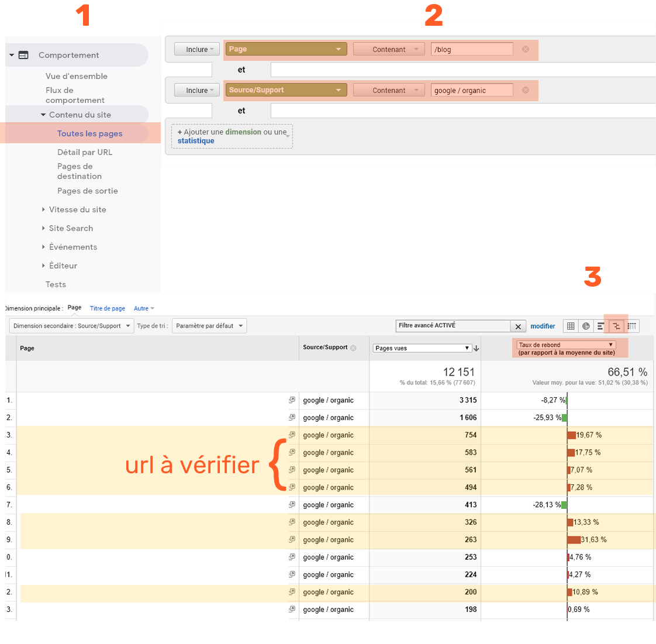Remove the /blog filter condition
Viewport: 656px width, 644px height.
[526, 49]
